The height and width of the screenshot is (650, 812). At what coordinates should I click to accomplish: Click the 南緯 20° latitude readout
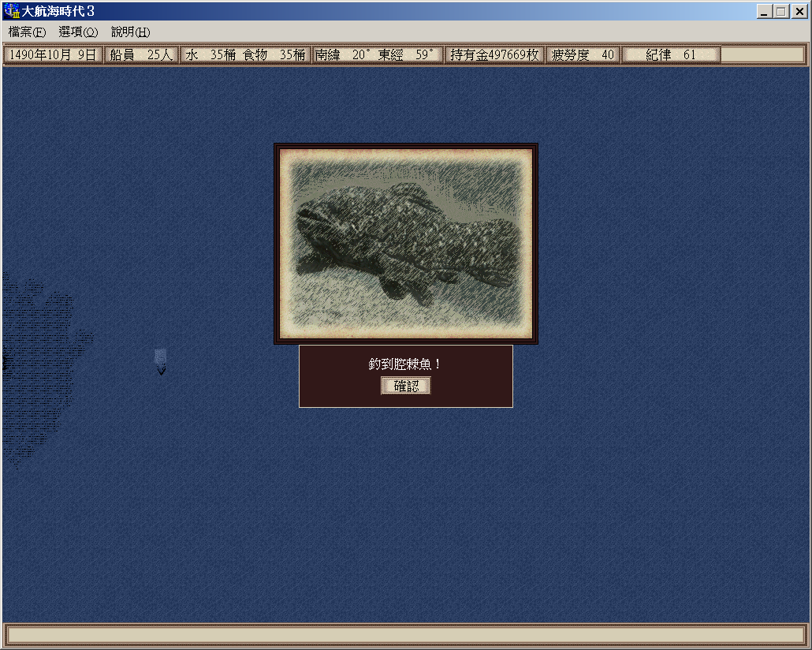[342, 55]
